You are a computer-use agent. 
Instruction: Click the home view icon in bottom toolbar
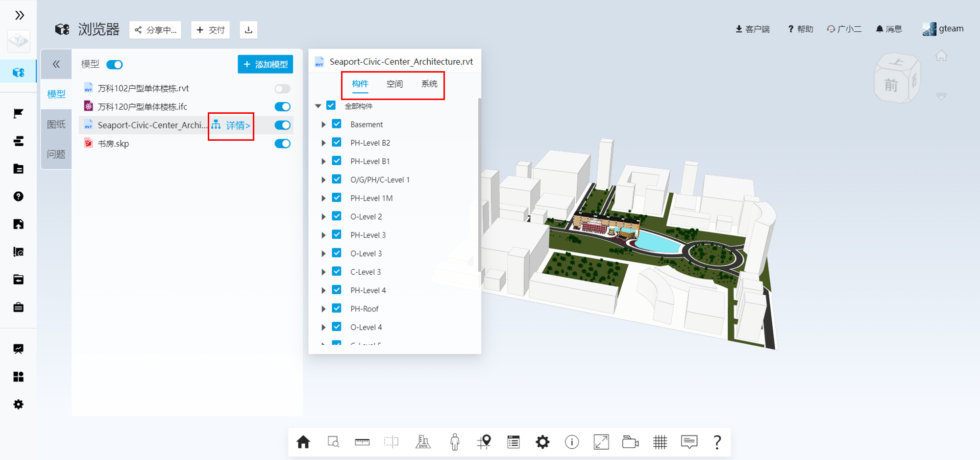[303, 442]
